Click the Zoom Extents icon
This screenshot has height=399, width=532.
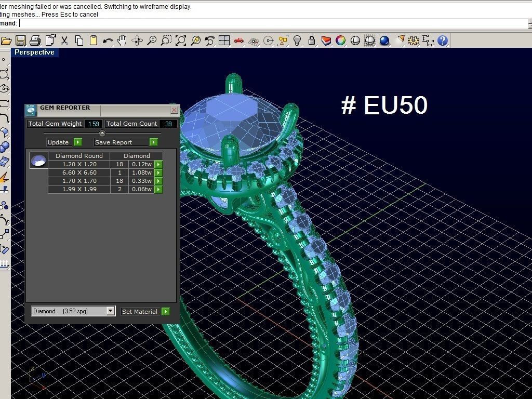180,41
